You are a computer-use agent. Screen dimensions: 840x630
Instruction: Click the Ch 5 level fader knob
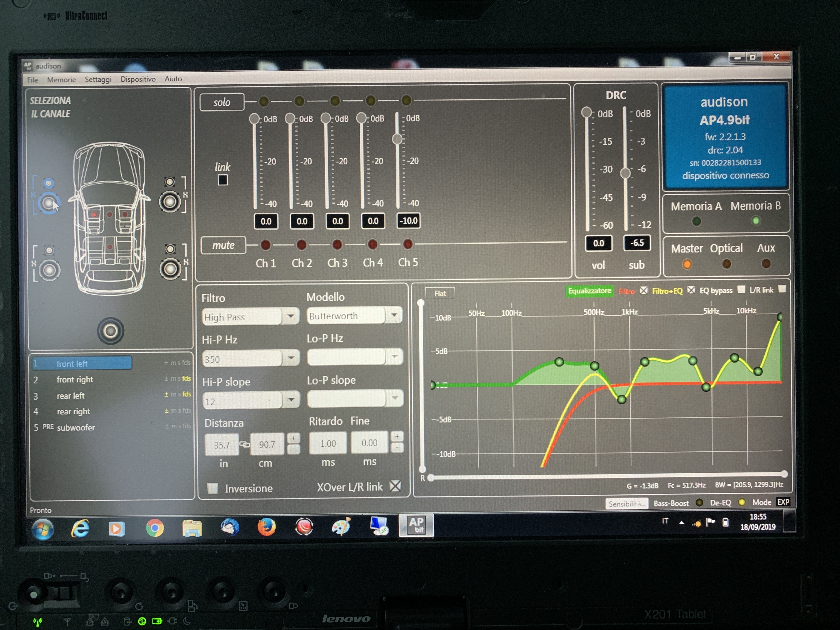pos(397,139)
